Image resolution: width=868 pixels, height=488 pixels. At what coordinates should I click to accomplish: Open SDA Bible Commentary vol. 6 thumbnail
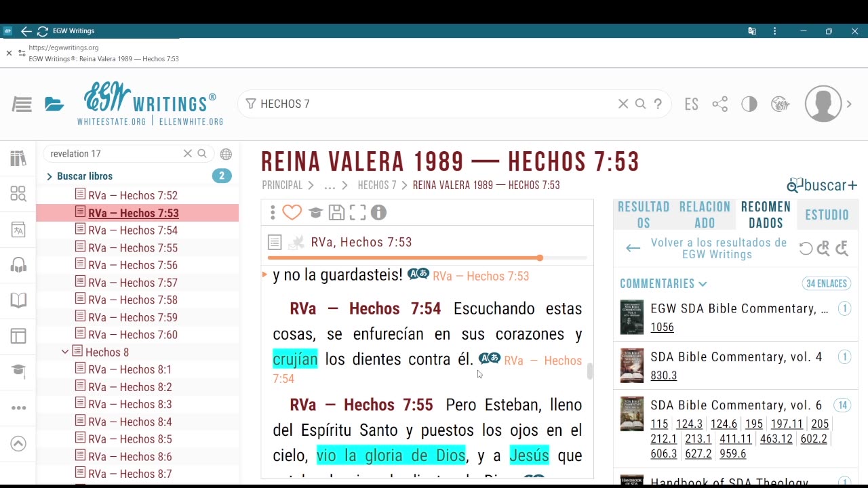[x=631, y=414]
